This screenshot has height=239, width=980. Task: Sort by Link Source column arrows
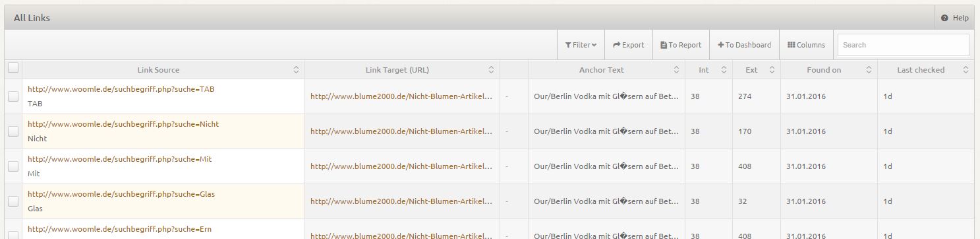coord(296,70)
